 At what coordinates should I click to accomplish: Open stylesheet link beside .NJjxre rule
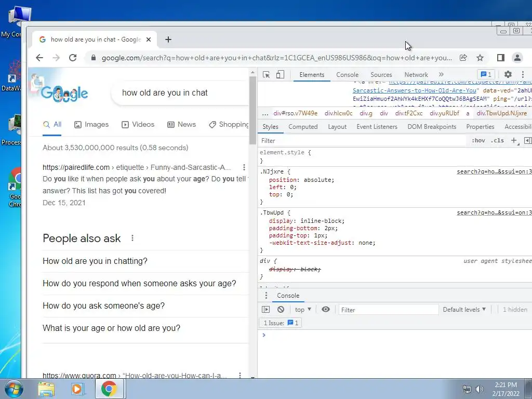pyautogui.click(x=494, y=171)
